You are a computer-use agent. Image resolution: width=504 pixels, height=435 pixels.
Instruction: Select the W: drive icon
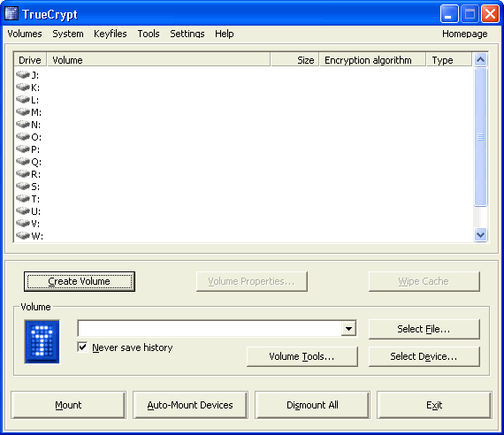(x=23, y=236)
